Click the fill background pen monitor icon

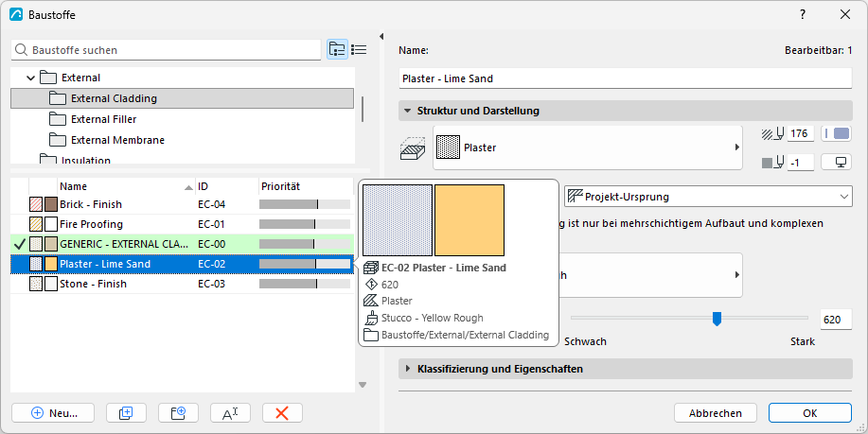837,163
